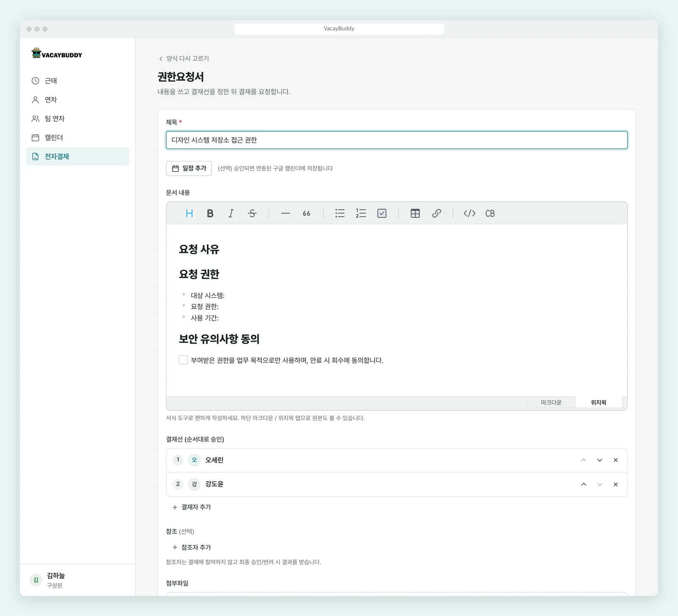
Task: Move 오세린 down in approval order
Action: [600, 460]
